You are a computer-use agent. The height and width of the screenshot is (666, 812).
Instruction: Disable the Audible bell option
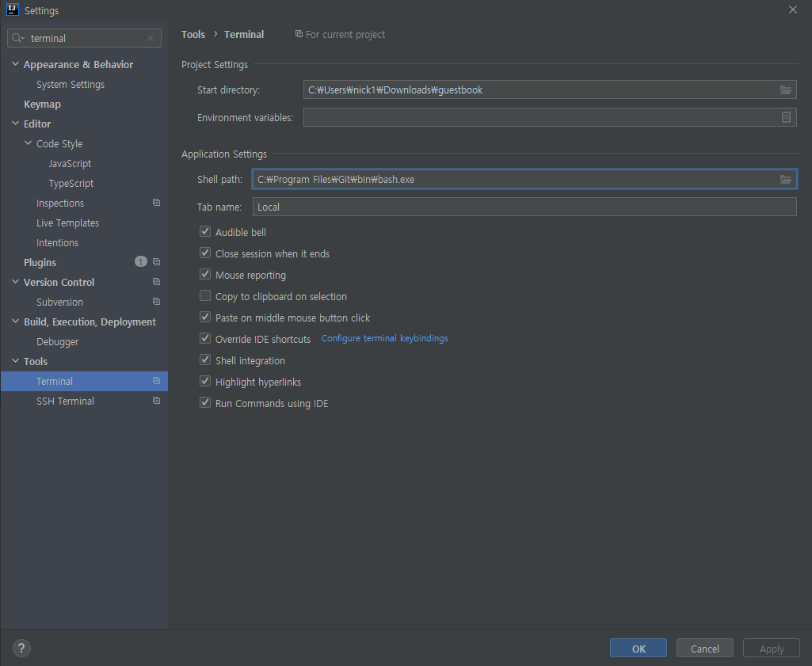205,232
